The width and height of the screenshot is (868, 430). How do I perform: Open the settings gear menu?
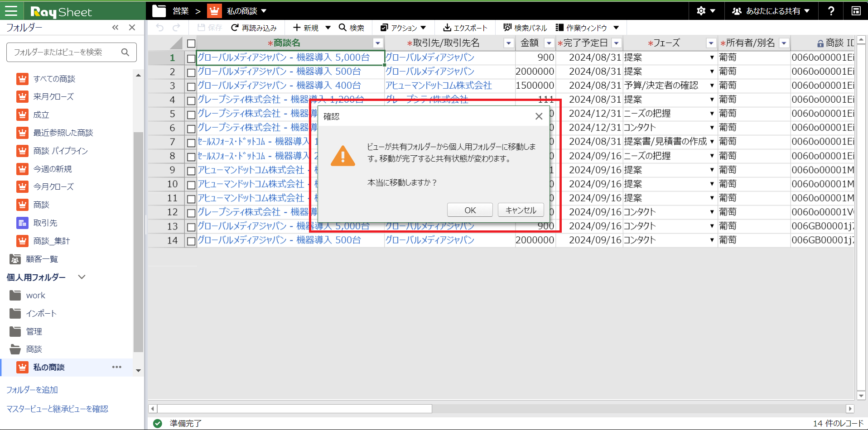[x=706, y=11]
